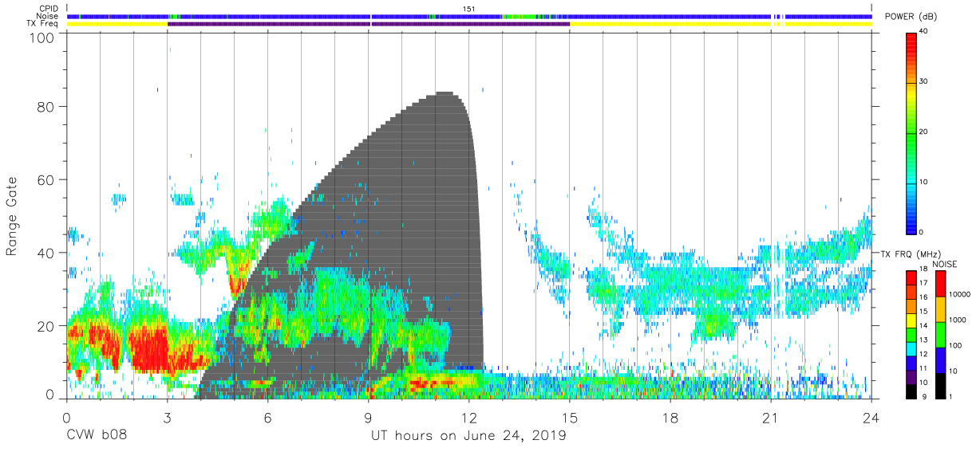Screen dimensions: 980x452
Task: Click the TX FRQ (MHz) color scale
Action: (x=911, y=334)
